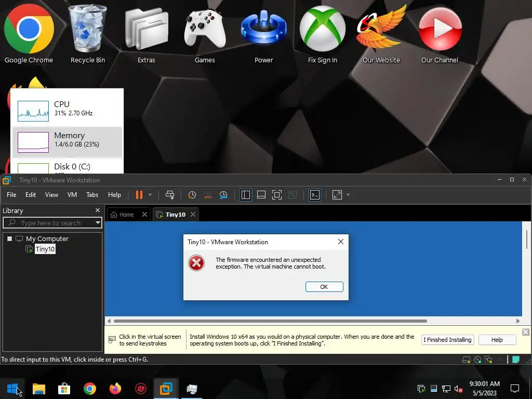The width and height of the screenshot is (532, 399).
Task: Click the I Finished Installing button
Action: (x=447, y=340)
